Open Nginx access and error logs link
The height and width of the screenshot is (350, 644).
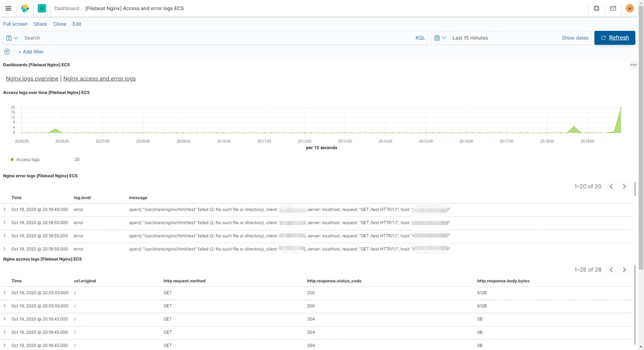pyautogui.click(x=99, y=79)
